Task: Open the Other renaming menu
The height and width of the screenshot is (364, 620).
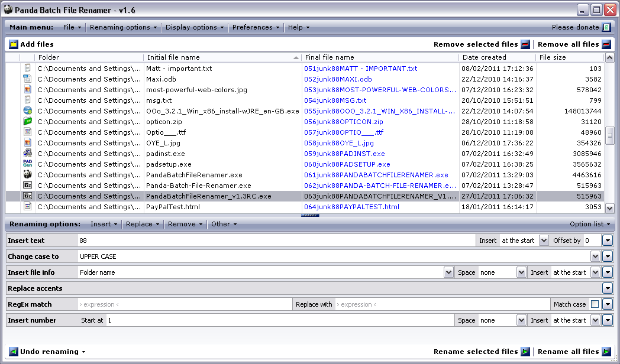Action: 224,224
